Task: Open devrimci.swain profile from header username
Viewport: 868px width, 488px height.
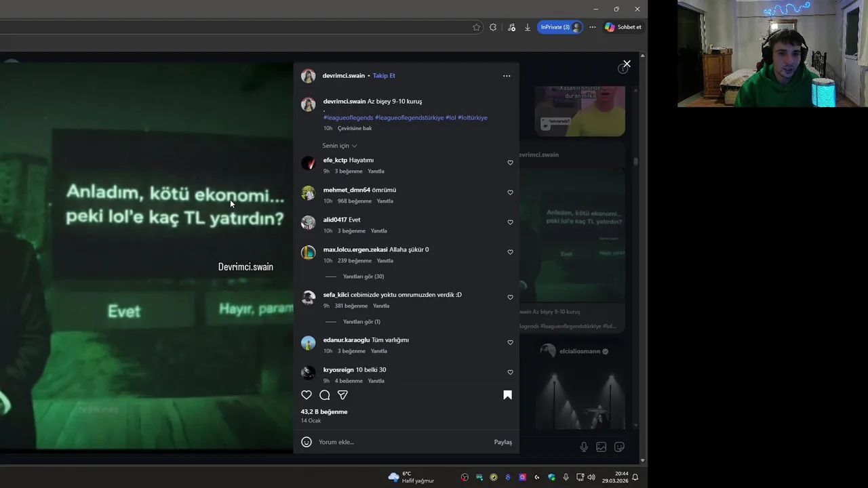Action: coord(344,76)
